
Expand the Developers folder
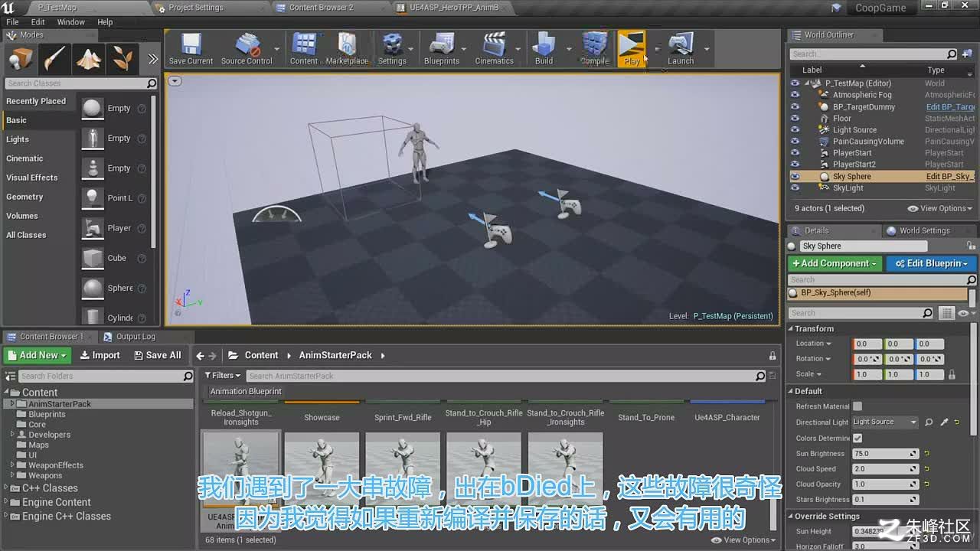click(x=12, y=434)
